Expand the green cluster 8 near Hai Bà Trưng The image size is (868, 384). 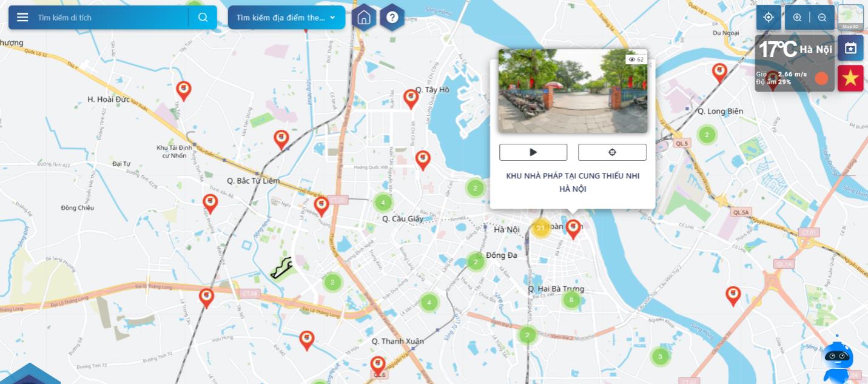(571, 300)
